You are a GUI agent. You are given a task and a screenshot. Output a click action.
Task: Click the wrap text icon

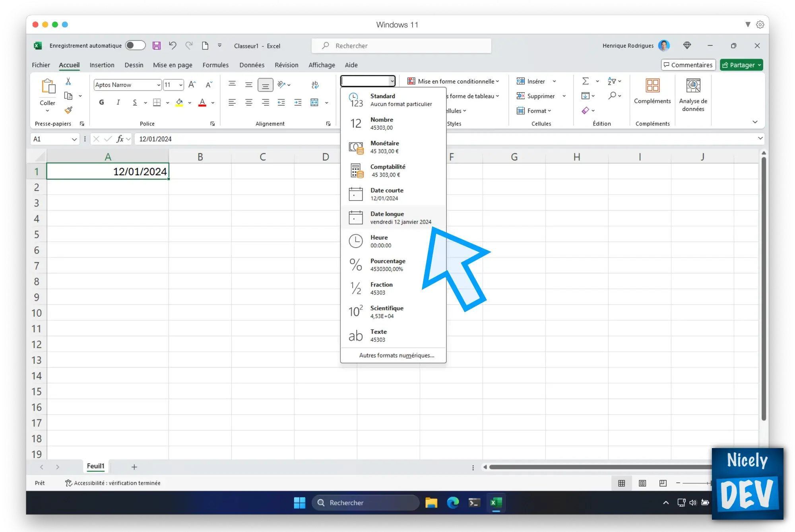(x=315, y=84)
